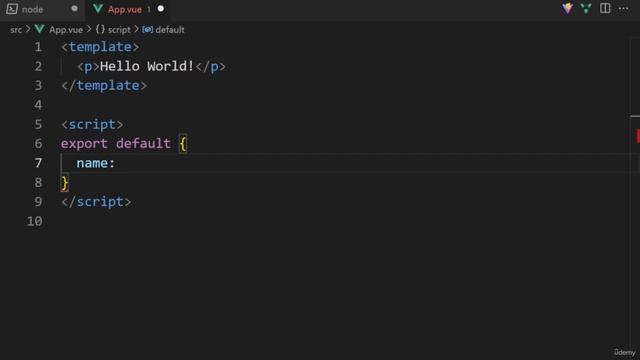Viewport: 640px width, 360px height.
Task: Click the closing template tag
Action: 104,86
